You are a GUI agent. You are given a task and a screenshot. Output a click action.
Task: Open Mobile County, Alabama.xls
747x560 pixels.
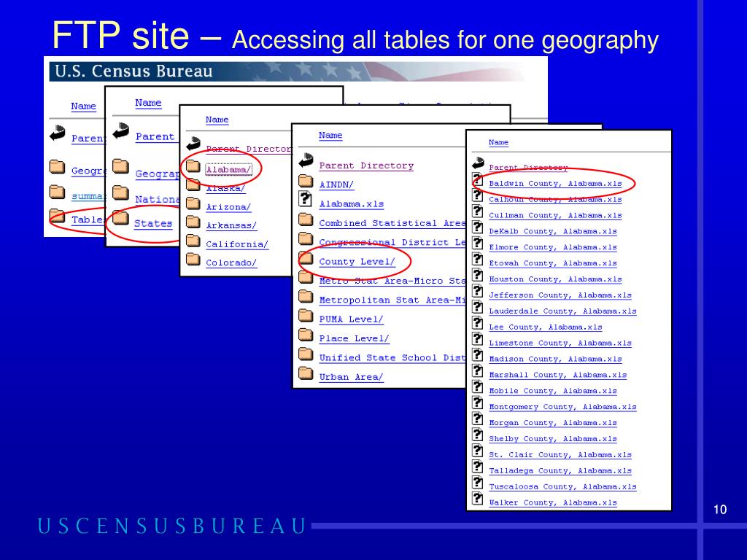tap(553, 391)
